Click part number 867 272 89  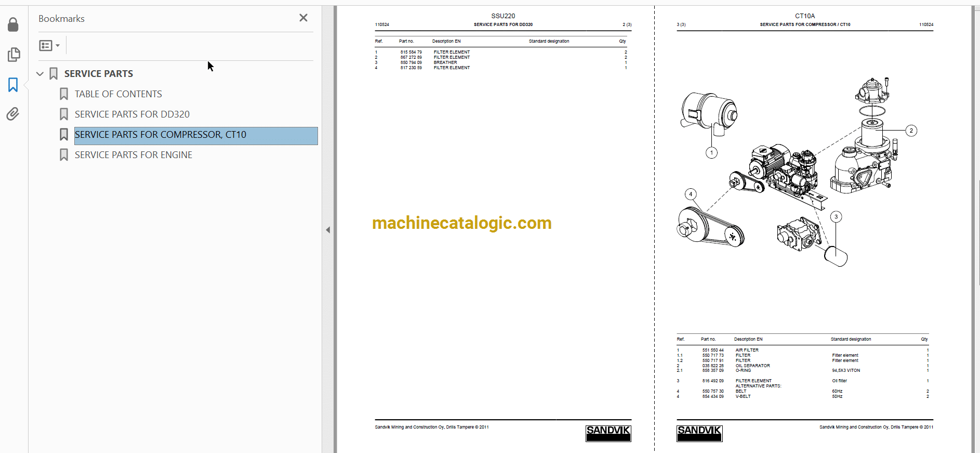[x=411, y=57]
